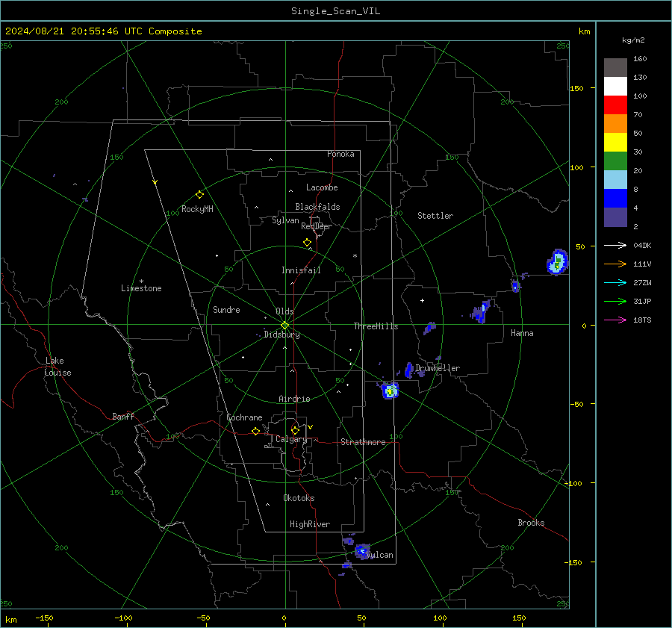Click the storm cell west of Drumheller
This screenshot has height=628, width=672.
pyautogui.click(x=390, y=391)
